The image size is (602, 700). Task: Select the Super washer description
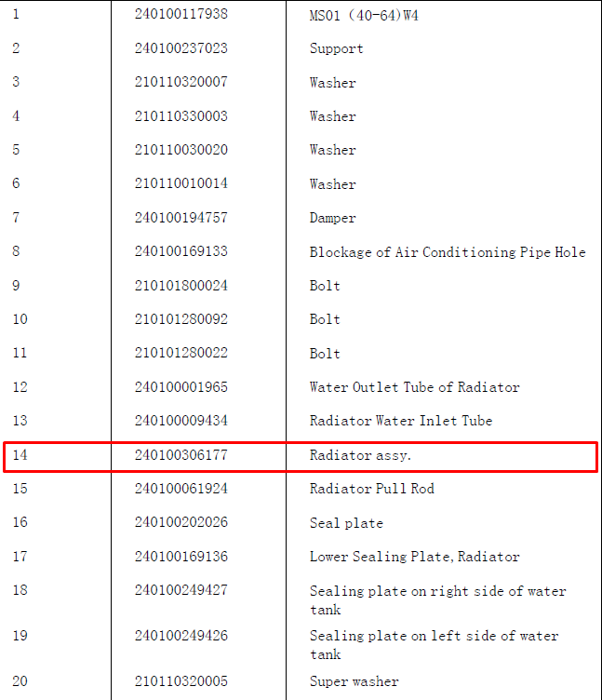point(354,681)
